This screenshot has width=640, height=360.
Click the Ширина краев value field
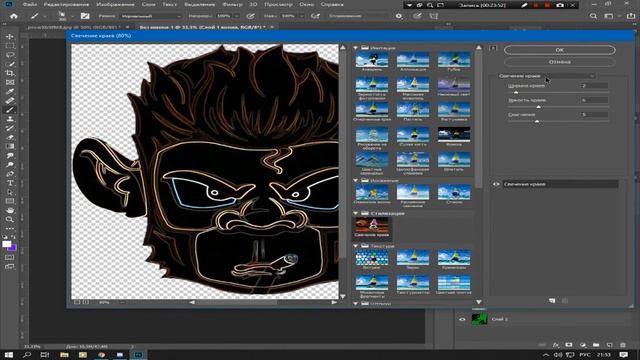(x=594, y=86)
